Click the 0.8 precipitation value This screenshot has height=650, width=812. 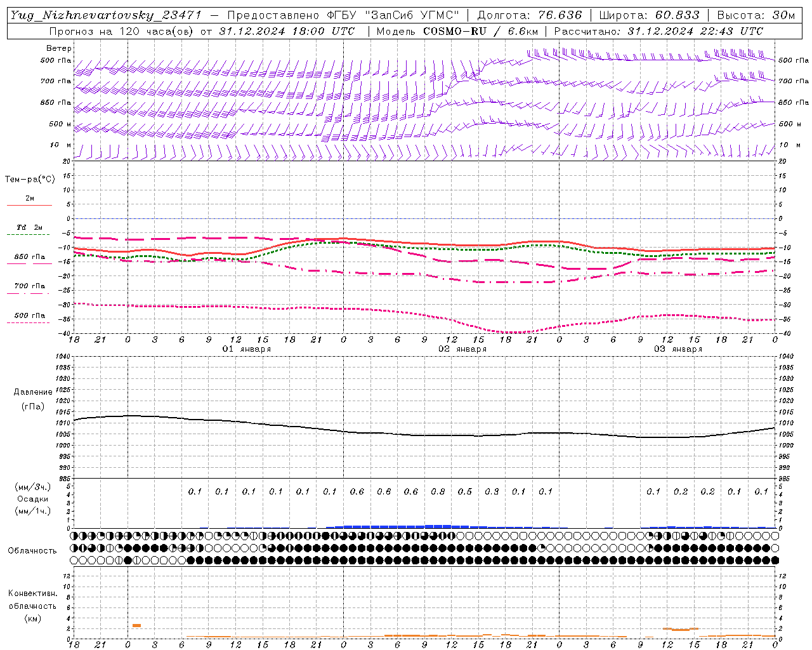click(x=438, y=491)
